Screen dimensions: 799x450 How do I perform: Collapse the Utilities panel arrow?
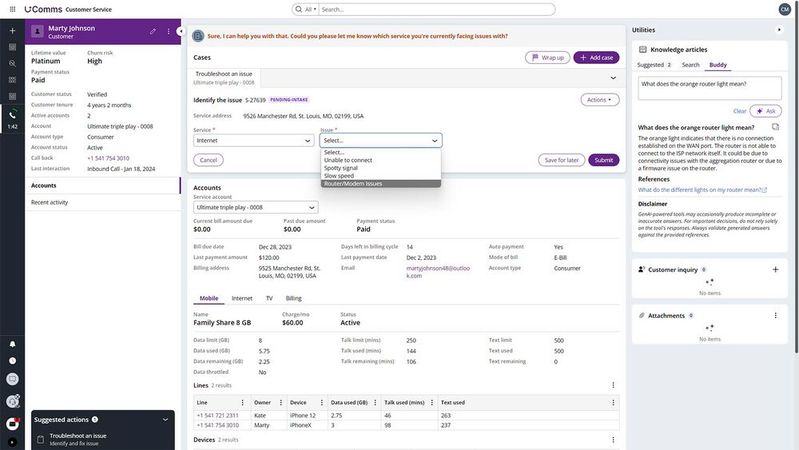click(779, 30)
